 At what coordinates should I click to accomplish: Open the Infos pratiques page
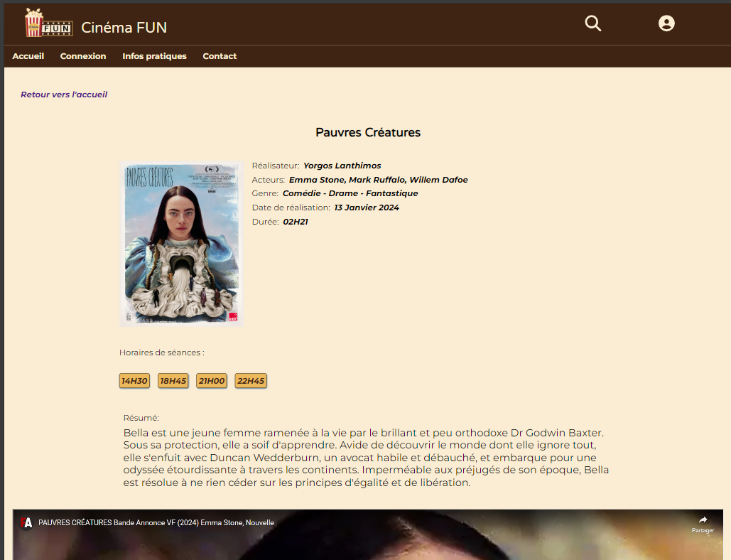154,56
